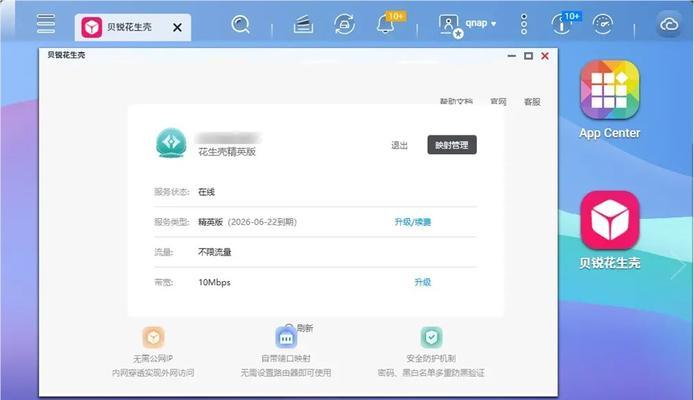
Task: Expand the qnap user dropdown
Action: coord(481,23)
